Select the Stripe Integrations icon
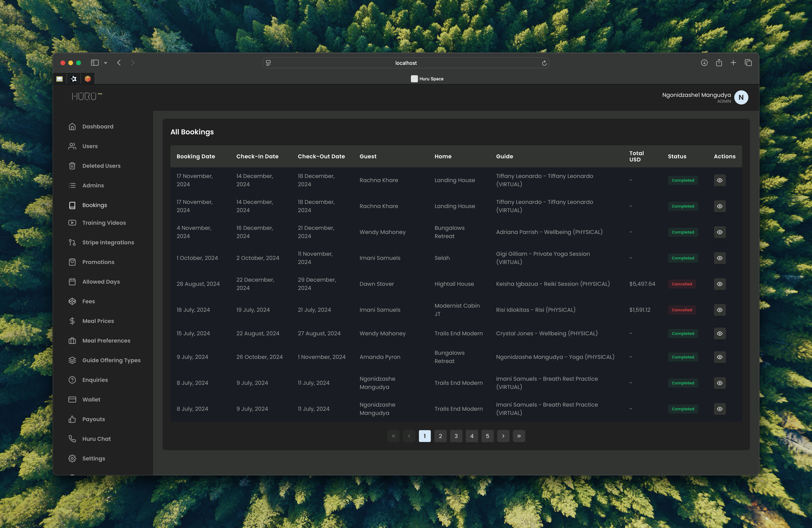Image resolution: width=812 pixels, height=528 pixels. pyautogui.click(x=72, y=242)
